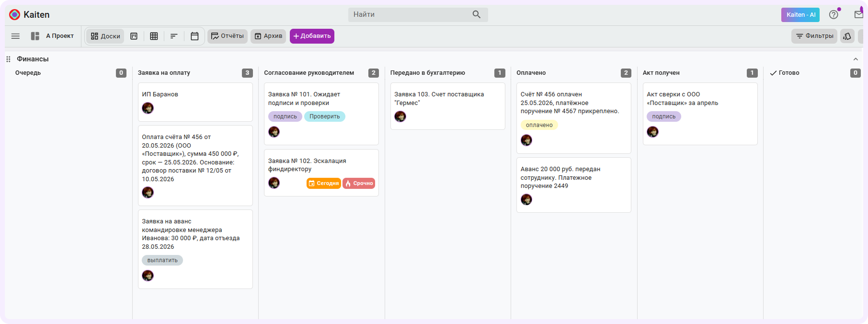This screenshot has height=324, width=868.
Task: Click Заявка на оплату card counter 3
Action: (247, 73)
